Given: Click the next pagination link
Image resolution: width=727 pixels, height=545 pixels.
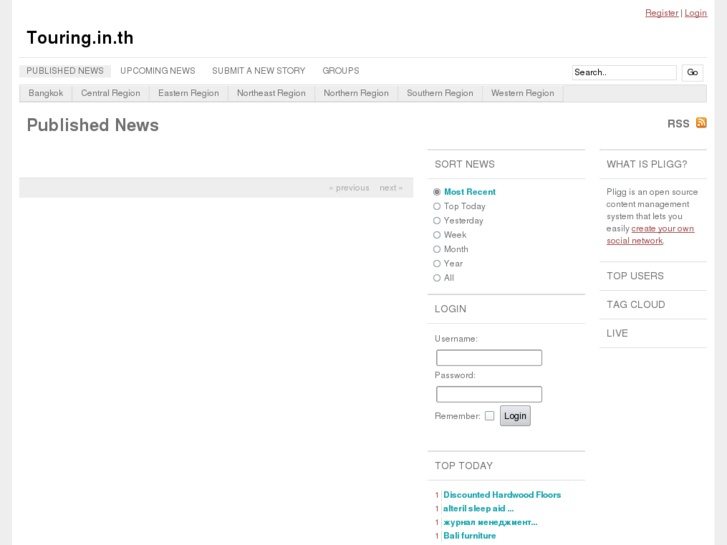Looking at the screenshot, I should [x=391, y=188].
